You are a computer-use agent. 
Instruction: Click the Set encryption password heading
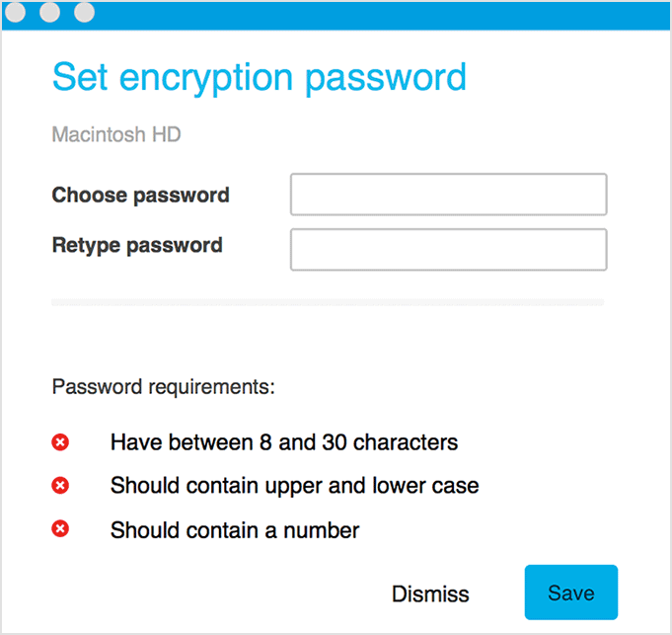[x=259, y=77]
